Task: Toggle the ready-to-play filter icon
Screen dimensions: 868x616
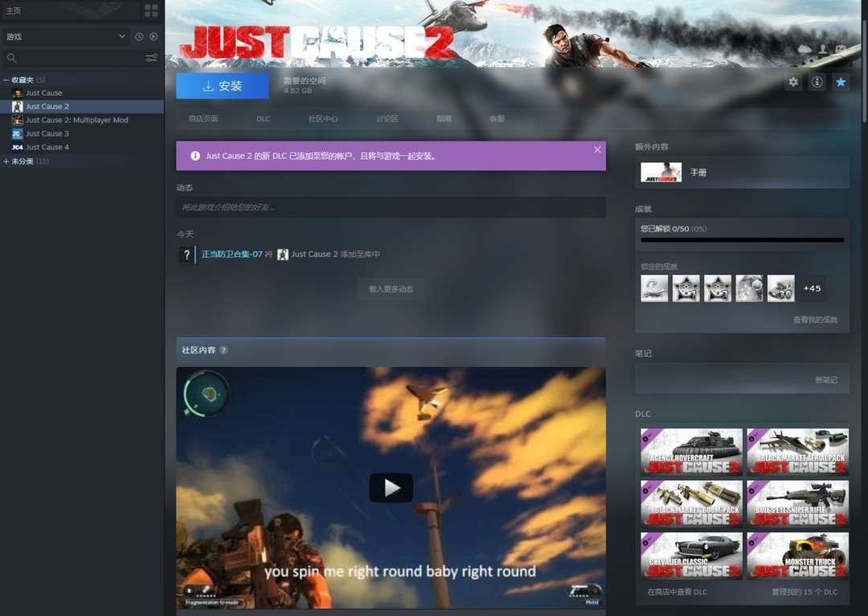Action: click(x=154, y=36)
